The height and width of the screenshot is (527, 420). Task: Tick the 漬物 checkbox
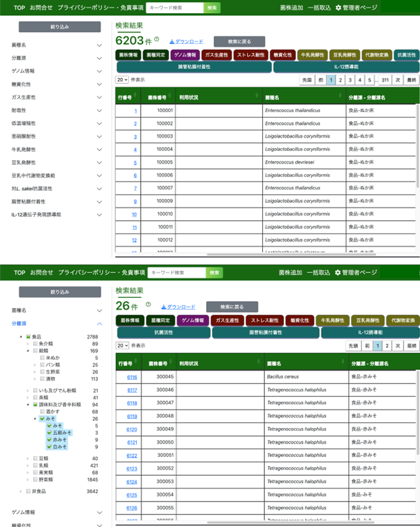click(42, 379)
